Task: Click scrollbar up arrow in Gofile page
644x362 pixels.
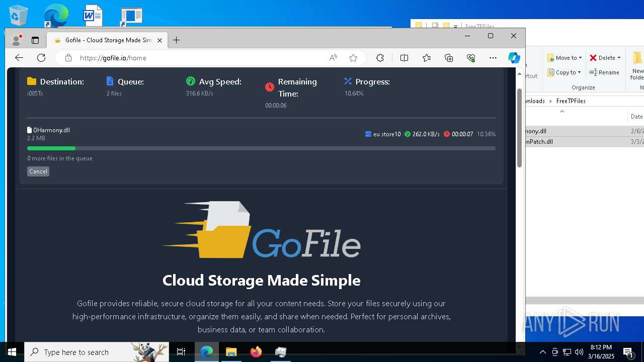Action: pyautogui.click(x=520, y=73)
